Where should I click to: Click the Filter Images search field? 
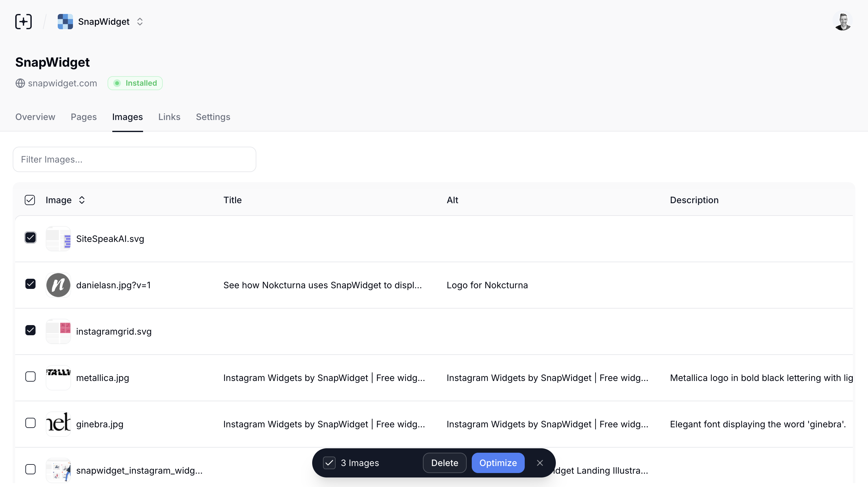[x=134, y=159]
